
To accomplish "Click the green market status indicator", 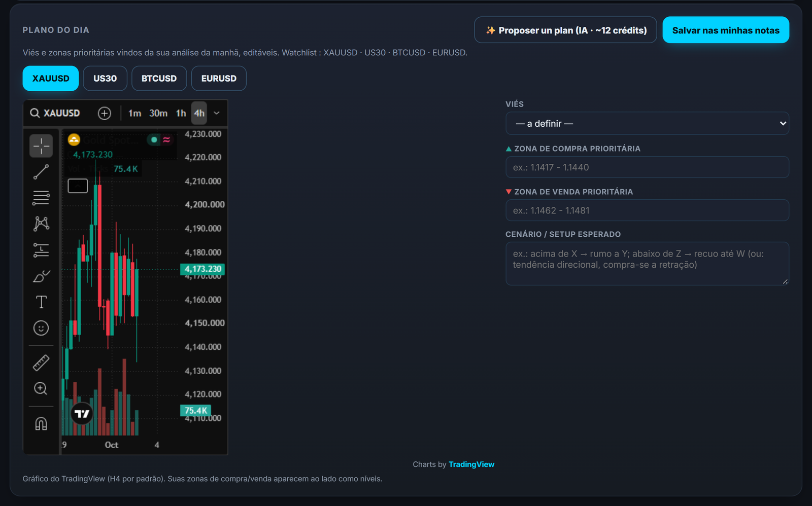I will coord(154,139).
